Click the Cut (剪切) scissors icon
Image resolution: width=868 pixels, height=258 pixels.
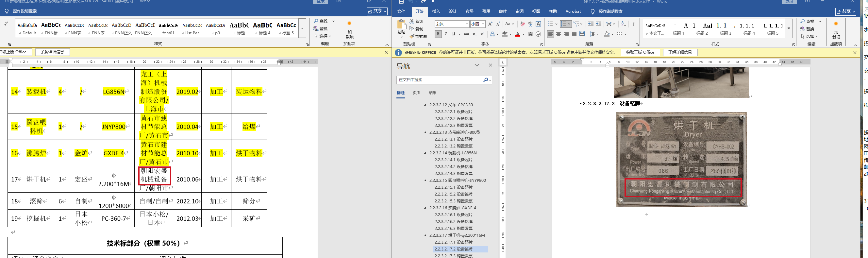(x=412, y=21)
